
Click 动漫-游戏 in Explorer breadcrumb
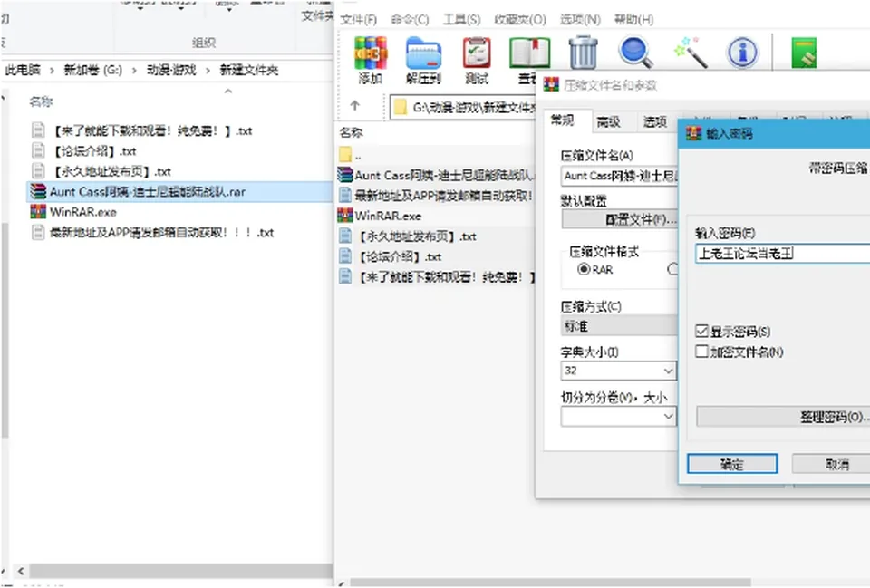[171, 70]
